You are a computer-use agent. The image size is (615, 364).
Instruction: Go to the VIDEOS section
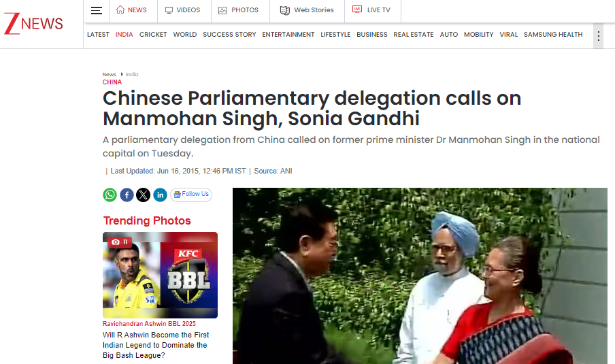pos(183,10)
